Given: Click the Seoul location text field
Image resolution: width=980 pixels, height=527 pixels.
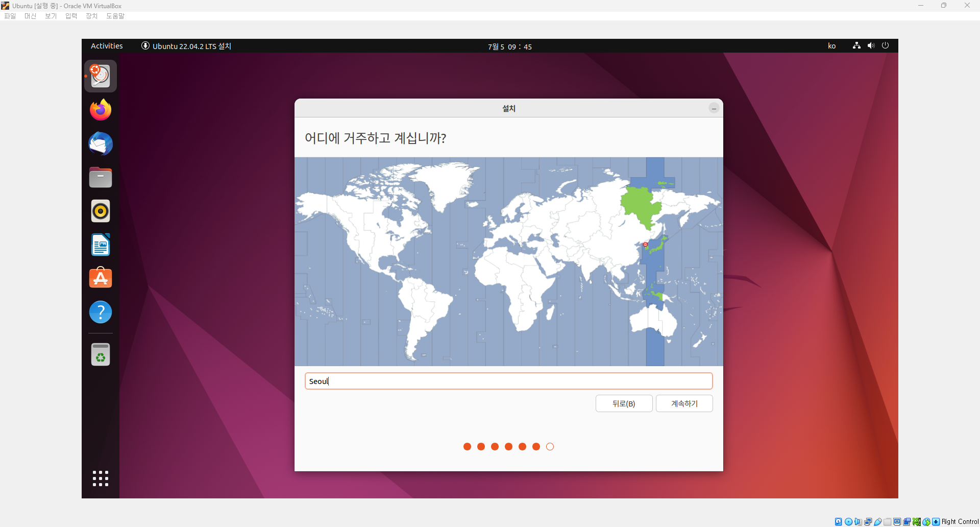Looking at the screenshot, I should tap(508, 381).
